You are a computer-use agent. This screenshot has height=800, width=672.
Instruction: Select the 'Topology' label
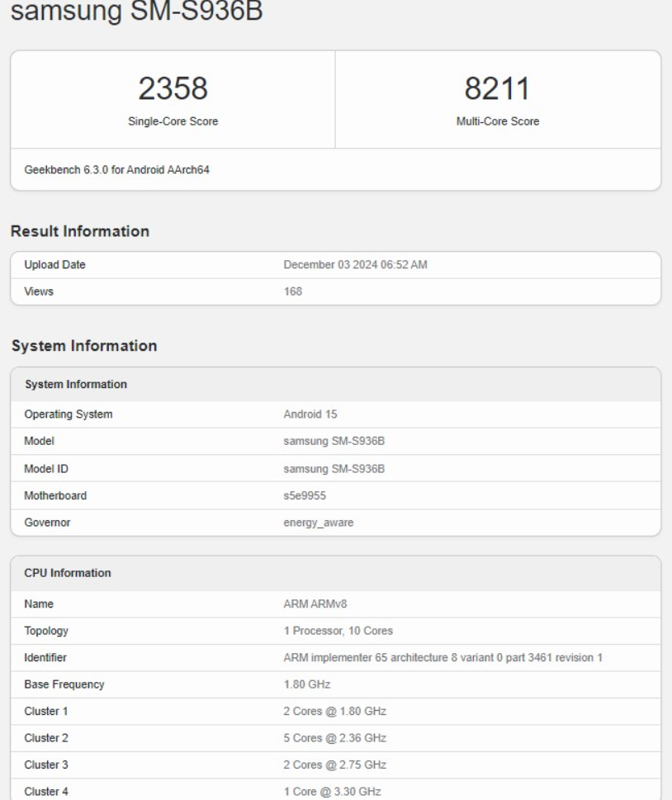point(46,631)
